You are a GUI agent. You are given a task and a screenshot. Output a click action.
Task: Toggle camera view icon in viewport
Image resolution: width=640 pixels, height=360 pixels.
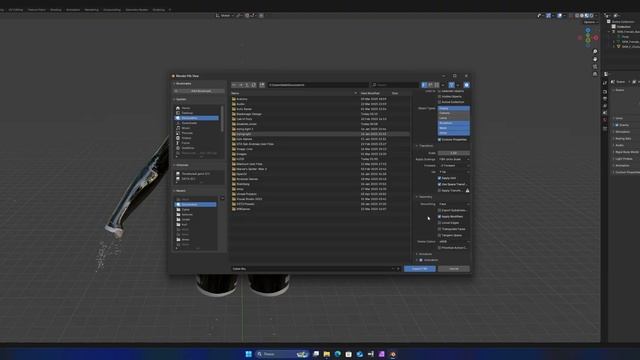(595, 67)
